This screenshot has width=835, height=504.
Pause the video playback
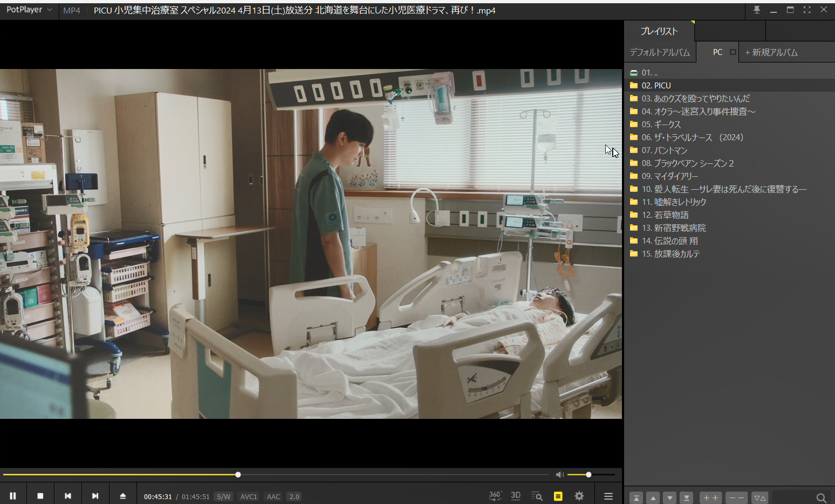pos(12,496)
